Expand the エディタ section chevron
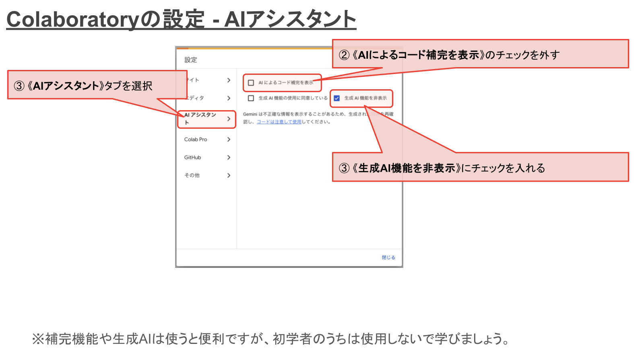This screenshot has height=362, width=644. pos(229,98)
